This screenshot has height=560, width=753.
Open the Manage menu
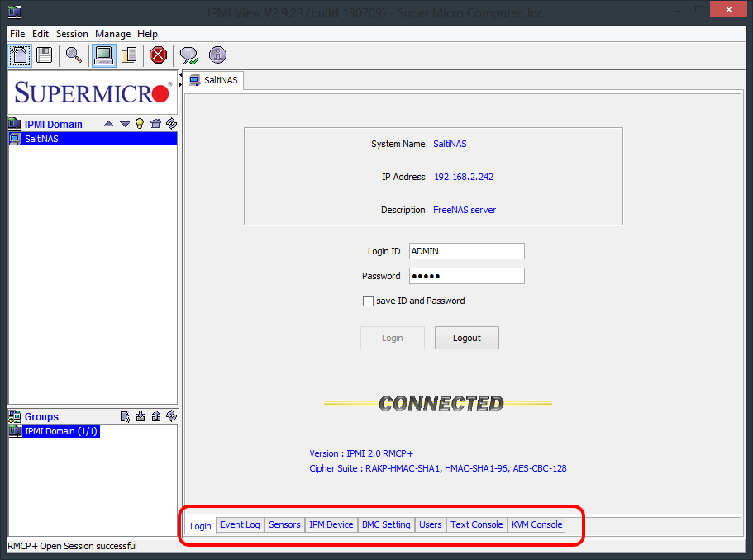point(113,34)
